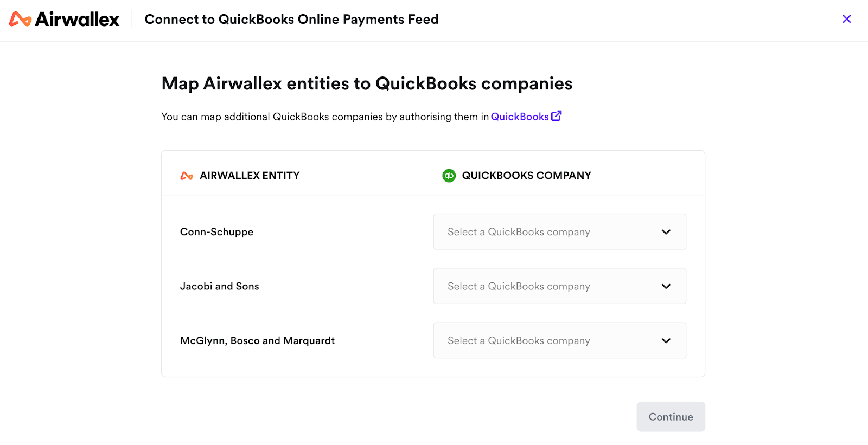
Task: Click the Airwallex logo in the header
Action: pyautogui.click(x=65, y=20)
